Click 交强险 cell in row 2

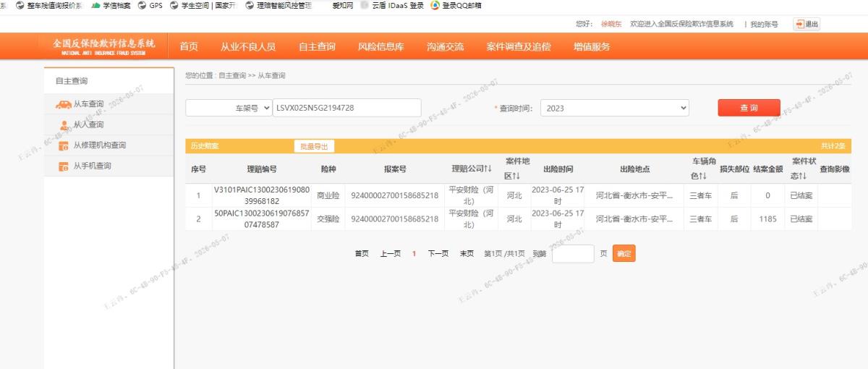point(328,219)
